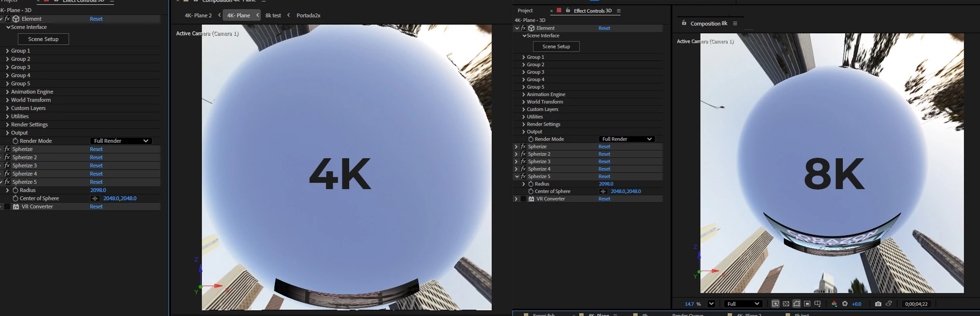Disable Spherize 2 fx switch in right panel
The height and width of the screenshot is (316, 980).
523,154
